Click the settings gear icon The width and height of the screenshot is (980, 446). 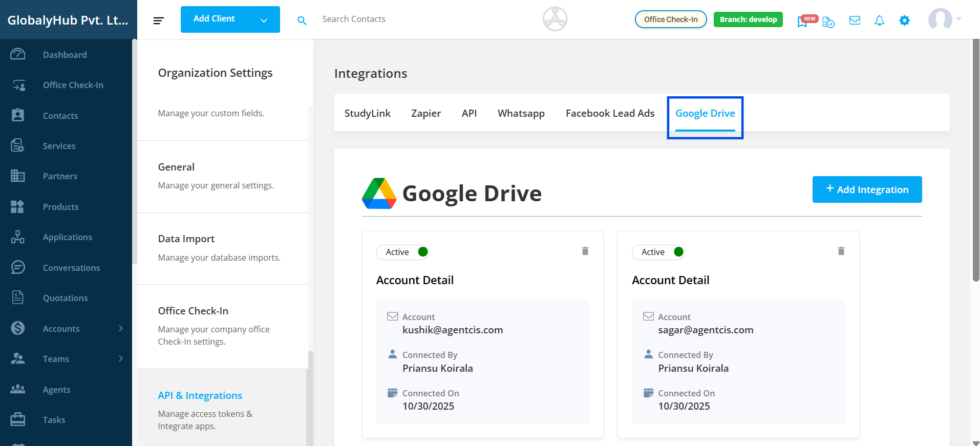point(904,20)
